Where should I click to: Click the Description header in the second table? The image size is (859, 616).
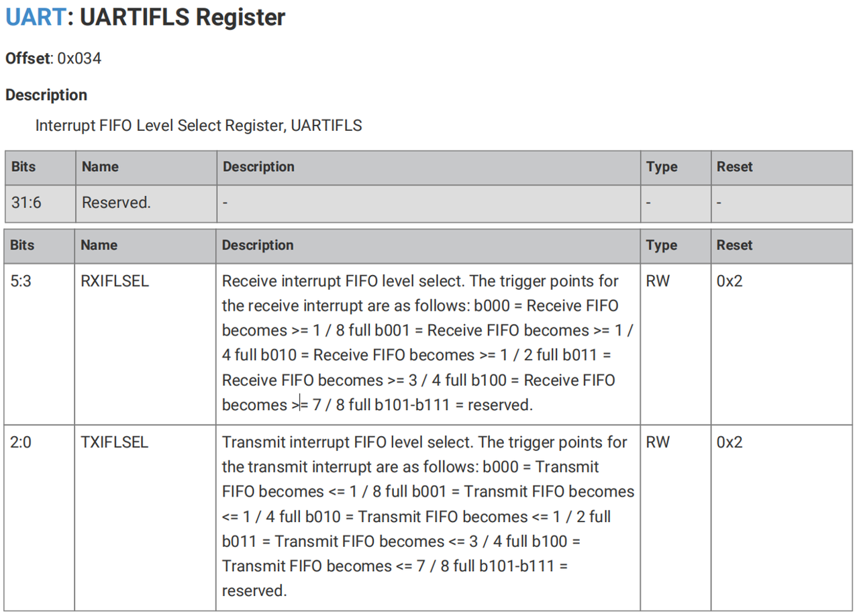pos(258,246)
